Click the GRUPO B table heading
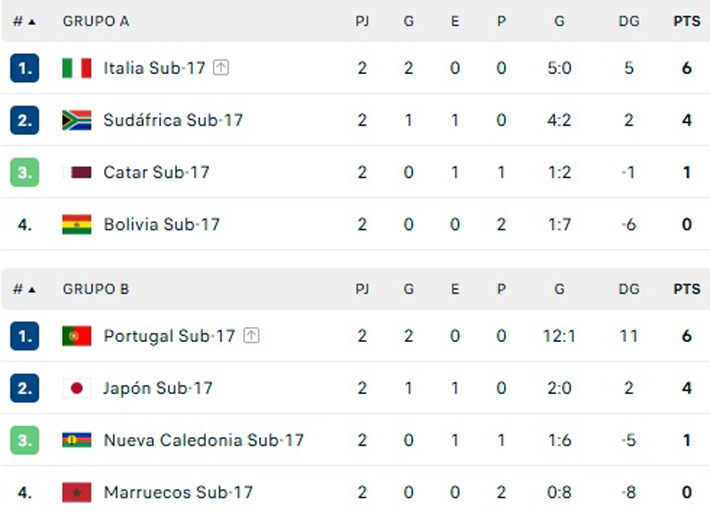 [96, 289]
